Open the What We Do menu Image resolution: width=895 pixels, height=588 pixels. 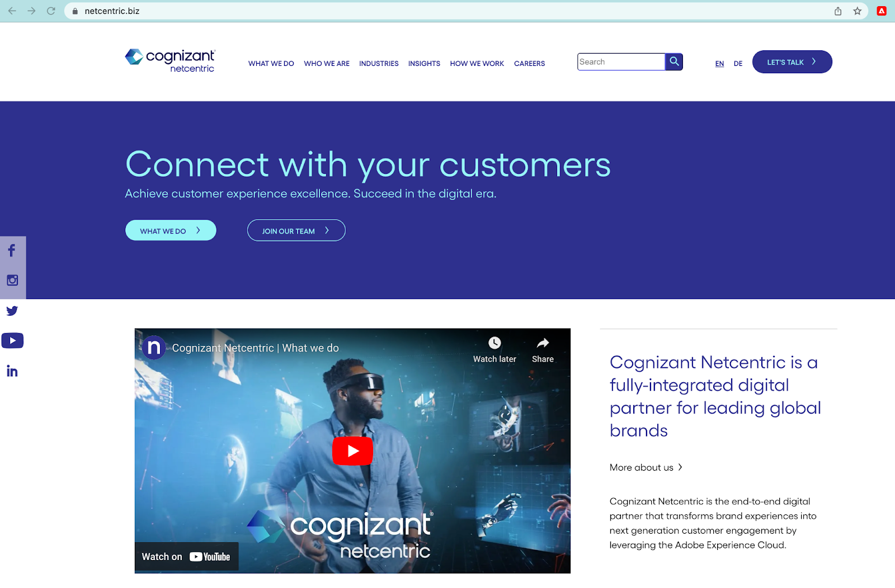tap(271, 64)
